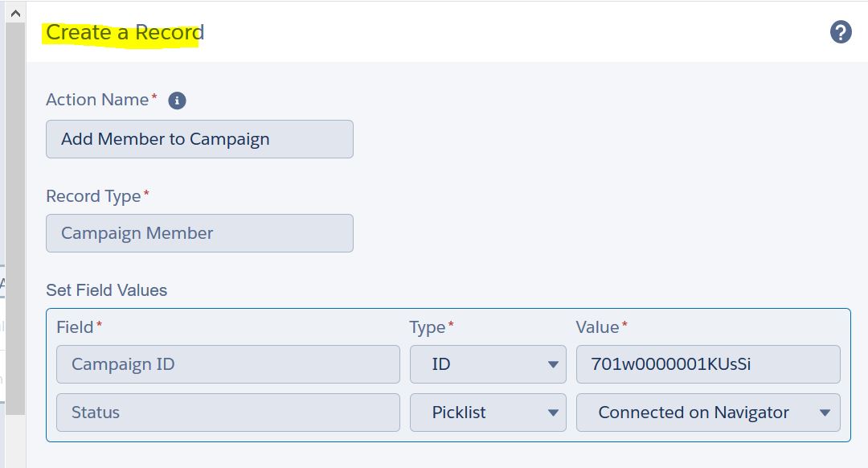
Task: Click the Action Name input field
Action: pyautogui.click(x=199, y=139)
